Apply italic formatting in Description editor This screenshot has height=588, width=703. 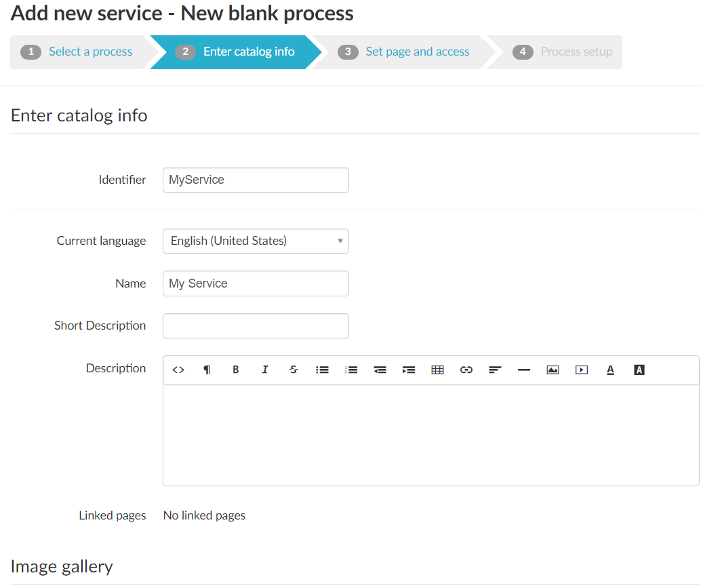click(x=265, y=370)
